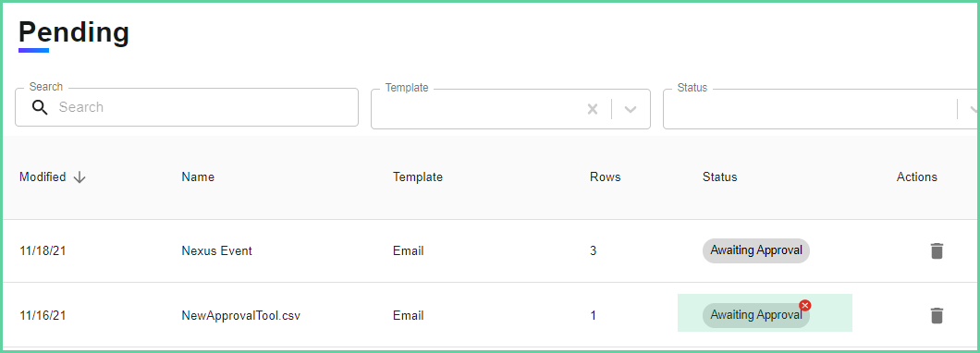Select Awaiting Approval chip for Nexus Event

click(756, 250)
